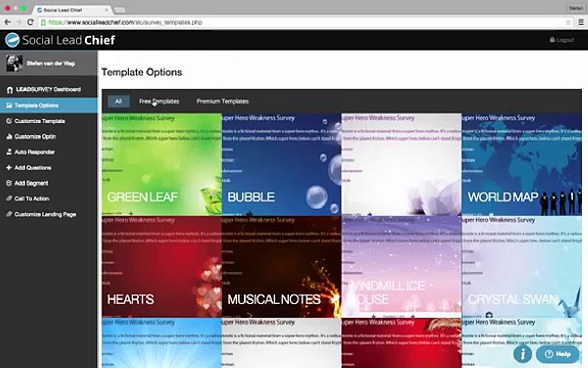
Task: Choose the red feather template thumbnail
Action: pos(402,343)
